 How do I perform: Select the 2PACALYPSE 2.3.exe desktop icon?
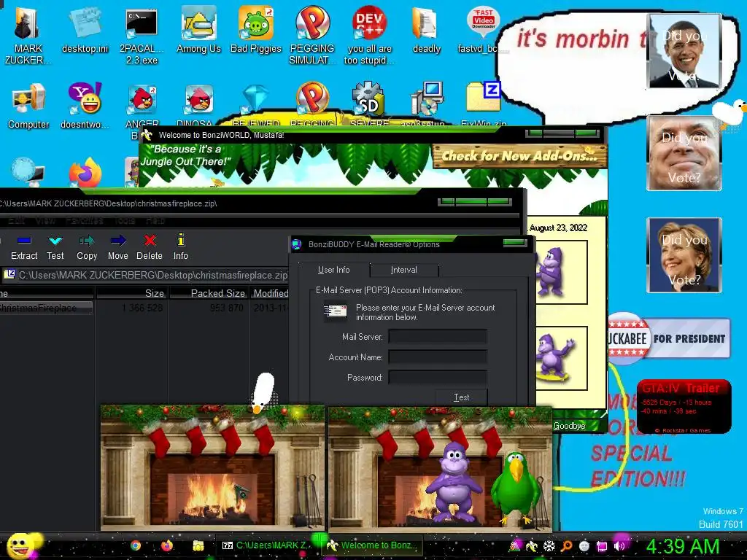(x=142, y=36)
